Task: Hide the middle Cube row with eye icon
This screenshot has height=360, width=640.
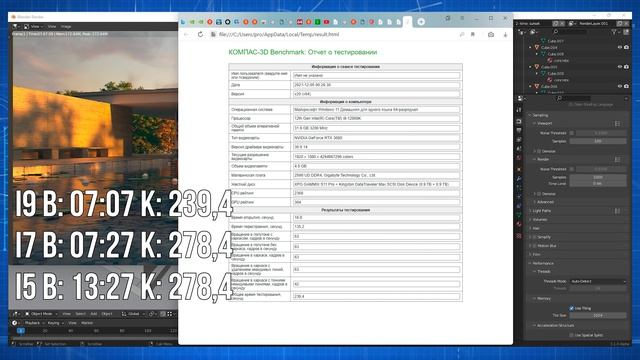Action: point(620,67)
